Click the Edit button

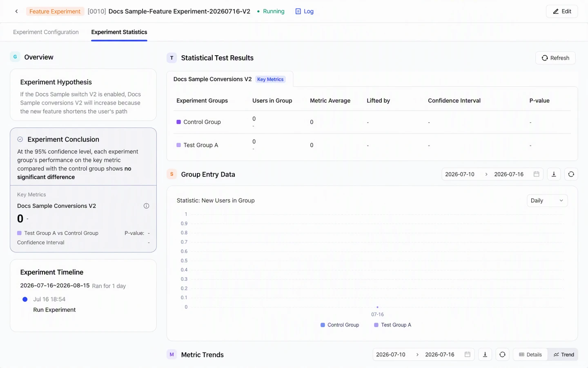point(562,11)
